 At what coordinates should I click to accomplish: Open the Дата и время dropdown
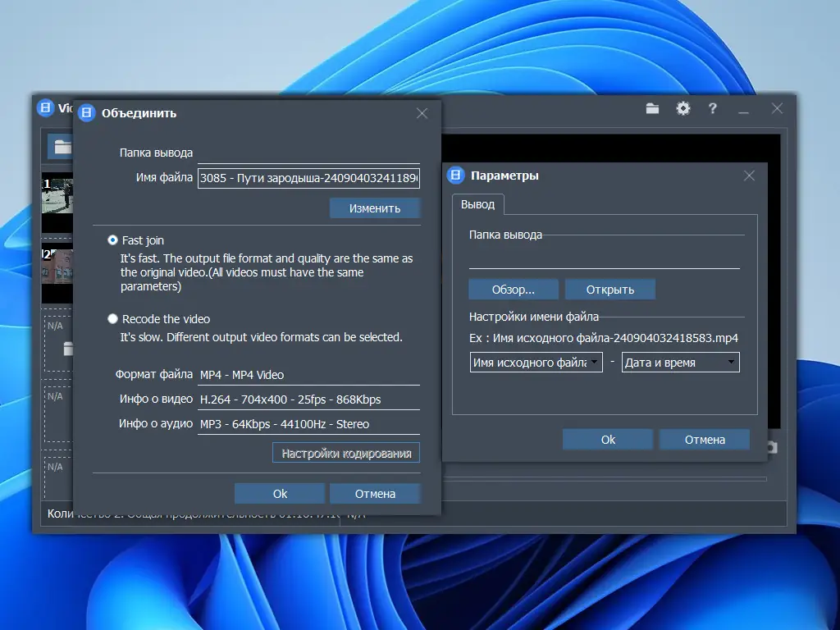point(680,363)
